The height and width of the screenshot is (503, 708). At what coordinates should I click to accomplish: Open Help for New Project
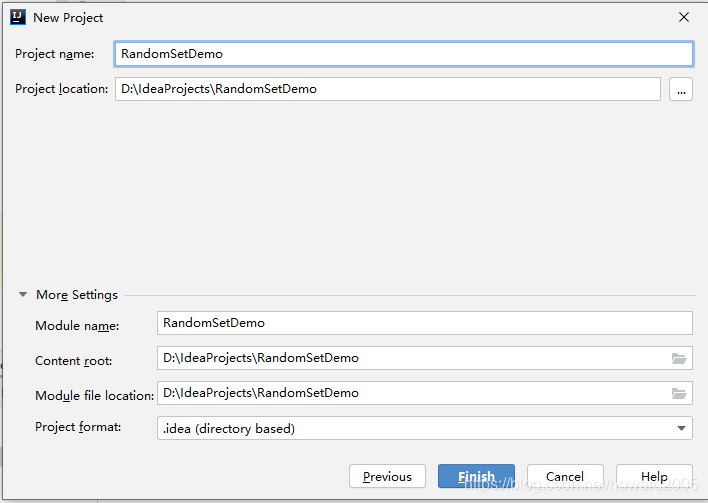pos(654,476)
